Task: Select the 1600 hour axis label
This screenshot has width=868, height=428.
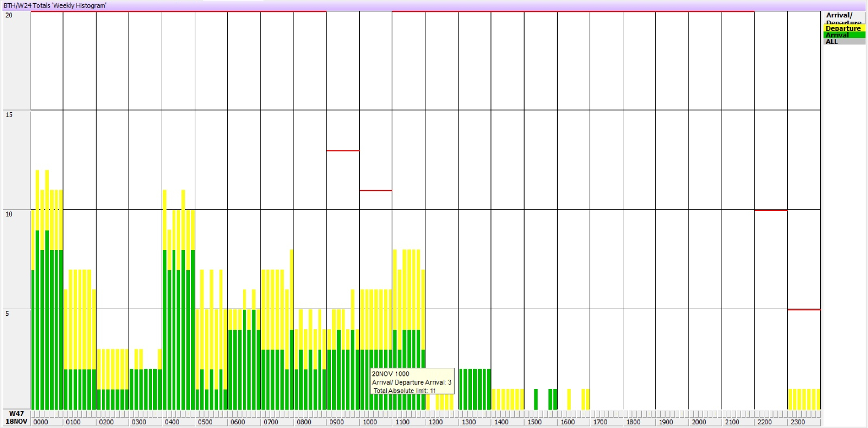Action: [567, 422]
